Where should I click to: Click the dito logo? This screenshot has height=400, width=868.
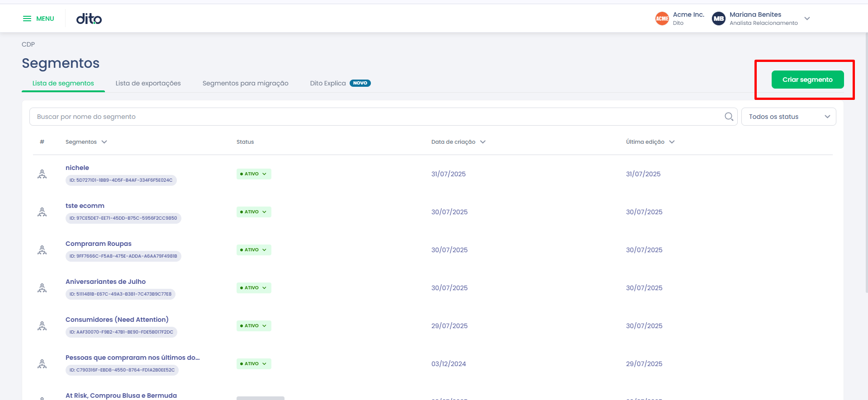click(89, 19)
